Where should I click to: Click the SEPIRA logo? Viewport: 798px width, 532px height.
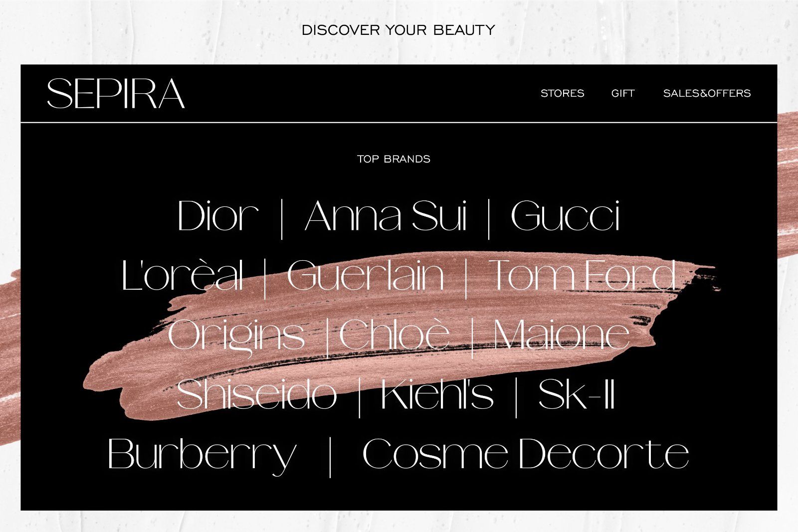click(x=116, y=94)
